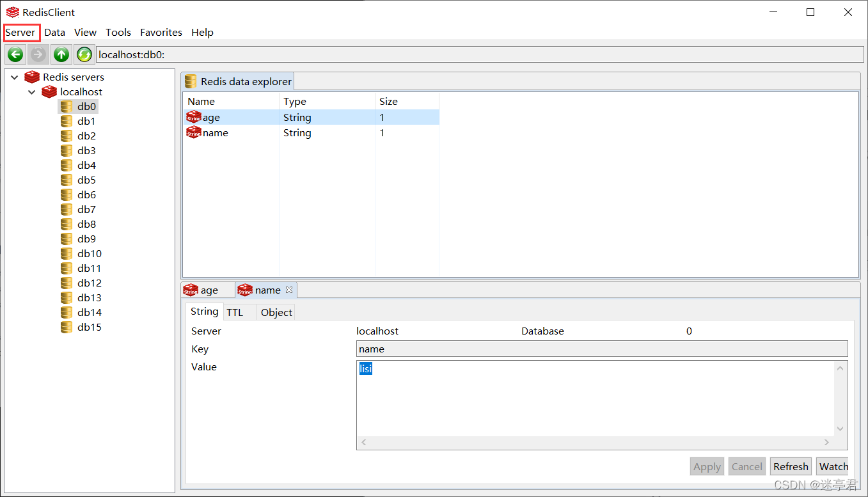
Task: Select the db11 database icon
Action: 67,268
